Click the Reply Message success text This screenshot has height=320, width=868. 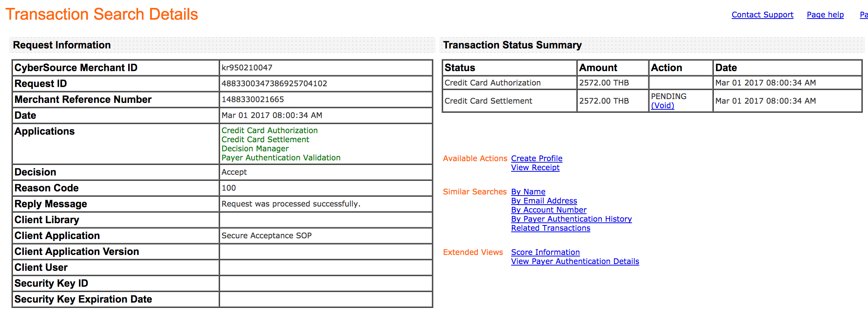click(291, 204)
